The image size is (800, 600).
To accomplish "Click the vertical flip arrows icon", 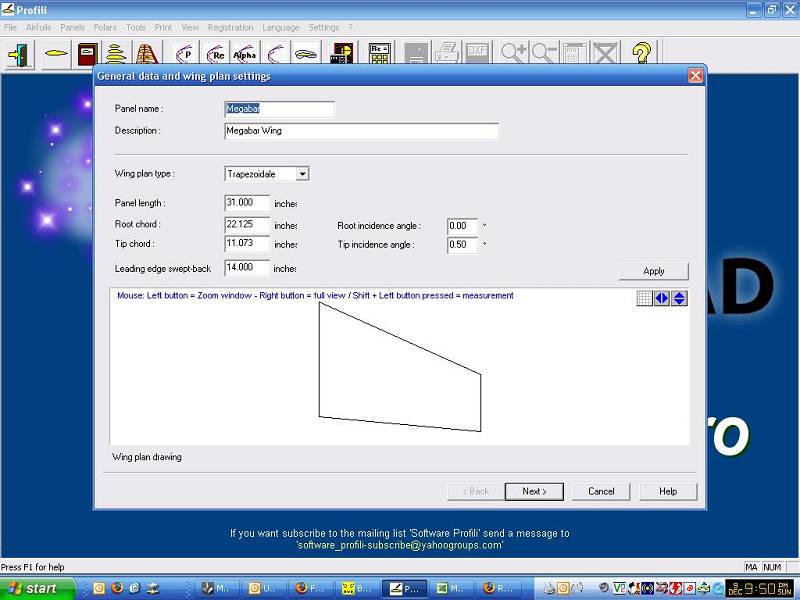I will click(x=679, y=298).
